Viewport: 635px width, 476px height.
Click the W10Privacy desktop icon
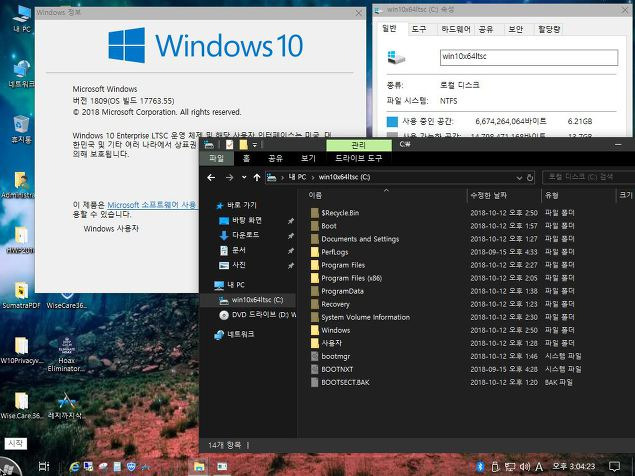[21, 350]
